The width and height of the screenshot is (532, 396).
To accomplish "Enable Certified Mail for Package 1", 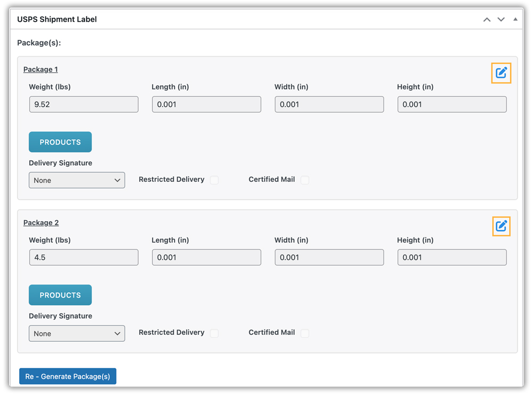I will coord(305,180).
